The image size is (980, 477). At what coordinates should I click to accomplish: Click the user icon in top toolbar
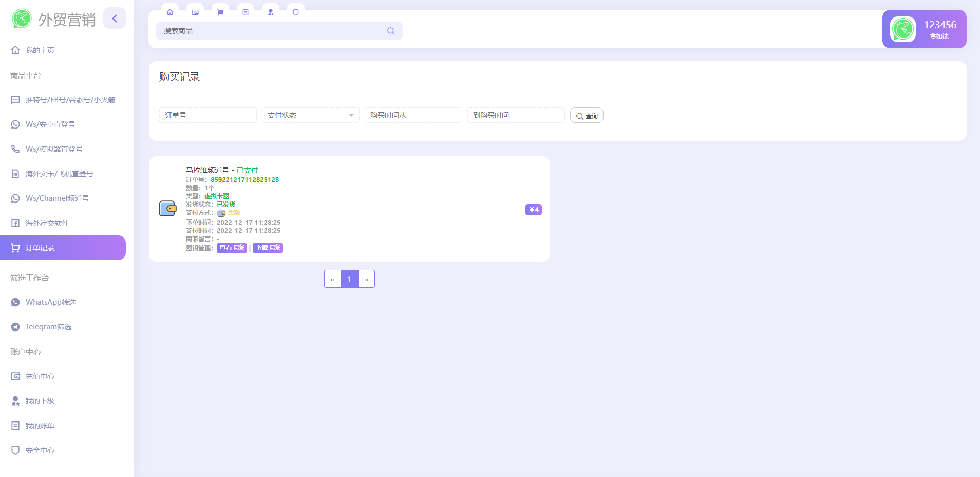(x=271, y=12)
